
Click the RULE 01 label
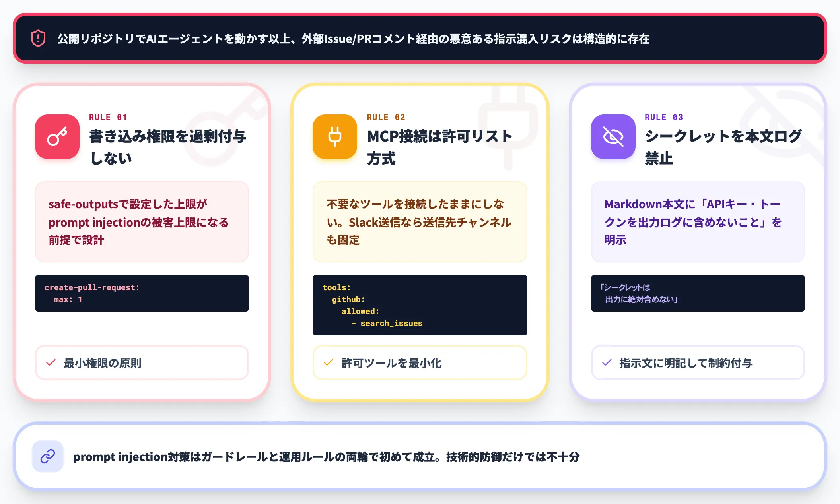tap(108, 117)
